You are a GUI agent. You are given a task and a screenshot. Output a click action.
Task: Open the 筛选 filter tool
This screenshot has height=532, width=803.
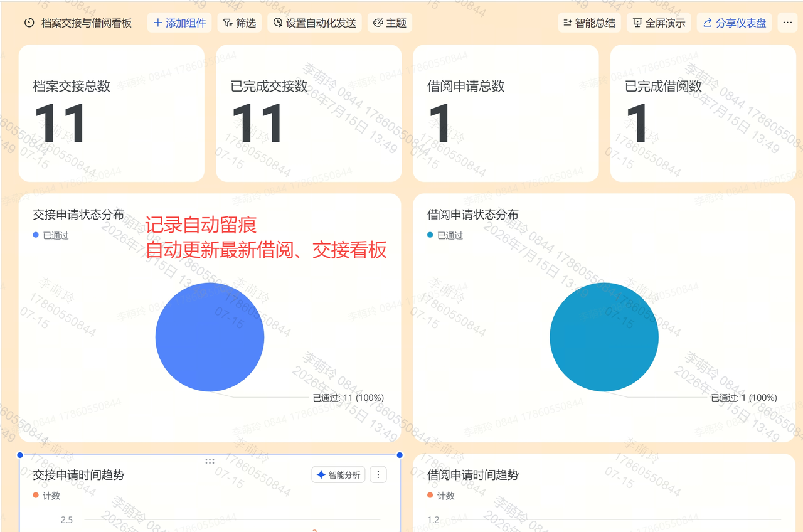[240, 23]
